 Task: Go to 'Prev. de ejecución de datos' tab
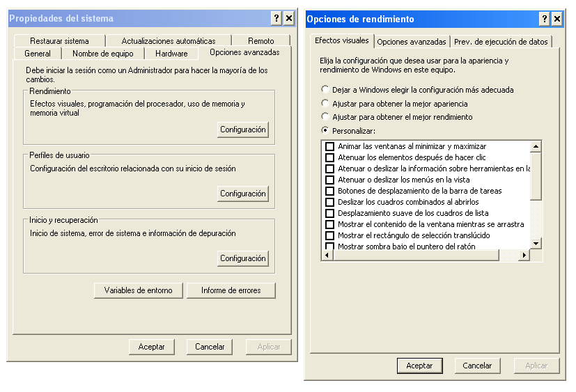point(501,42)
